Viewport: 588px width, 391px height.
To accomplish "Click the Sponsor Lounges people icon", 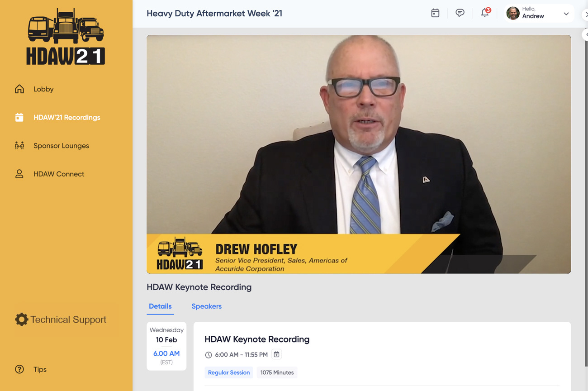I will coord(19,145).
